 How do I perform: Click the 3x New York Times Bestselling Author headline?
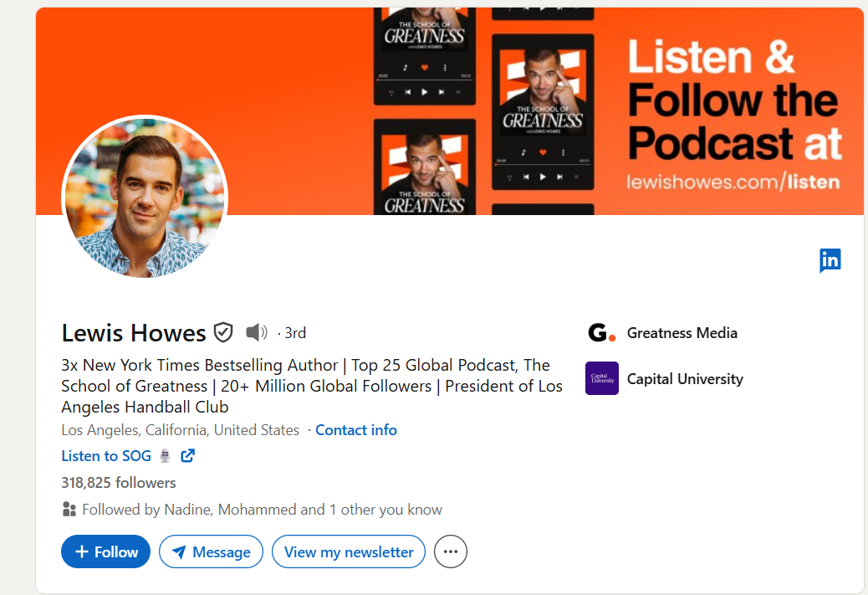coord(312,386)
